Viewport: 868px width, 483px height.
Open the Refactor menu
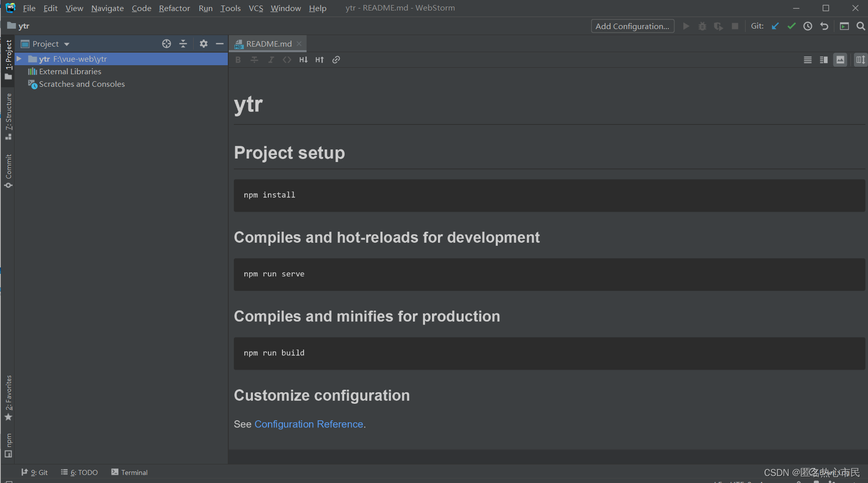coord(174,8)
